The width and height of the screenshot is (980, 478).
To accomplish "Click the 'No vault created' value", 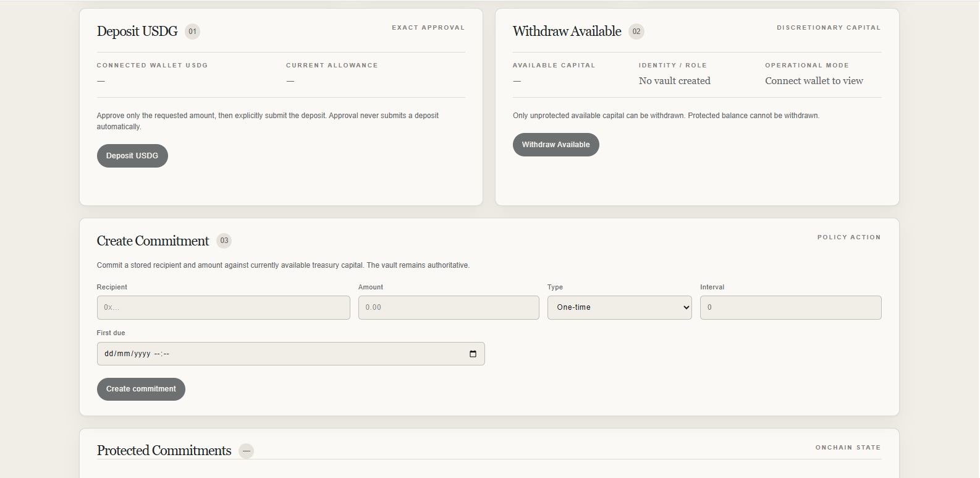I will [x=675, y=81].
